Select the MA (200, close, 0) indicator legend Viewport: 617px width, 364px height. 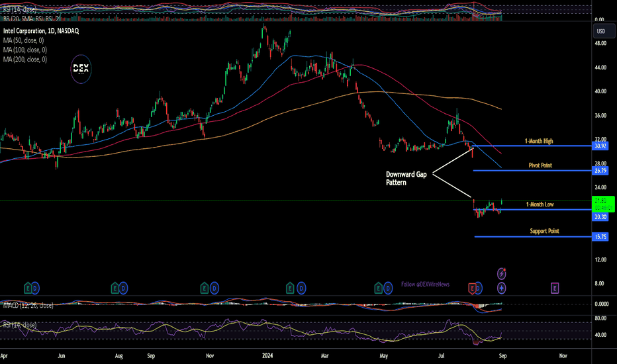[x=24, y=59]
